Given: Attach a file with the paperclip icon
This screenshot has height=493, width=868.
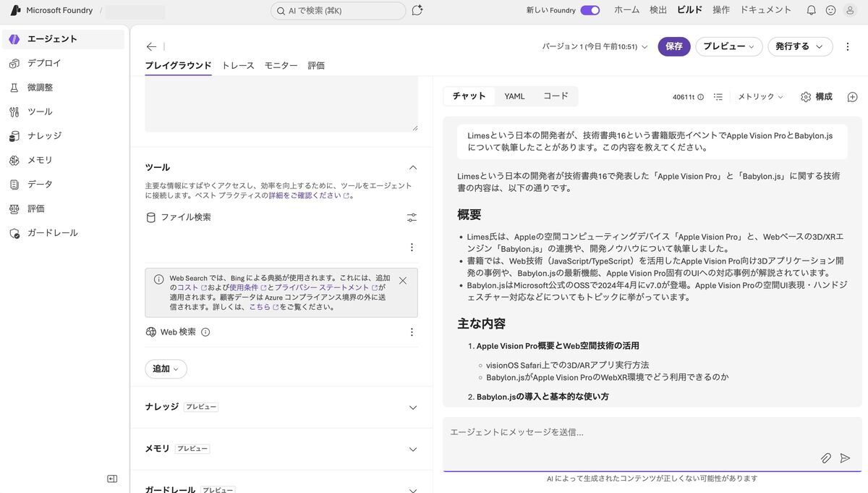Looking at the screenshot, I should 826,458.
